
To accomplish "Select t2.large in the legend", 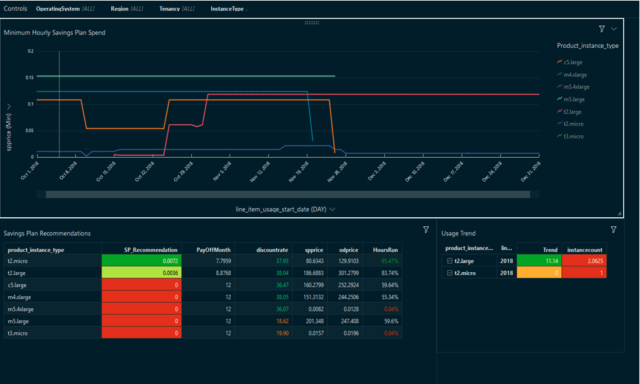I will [x=569, y=111].
